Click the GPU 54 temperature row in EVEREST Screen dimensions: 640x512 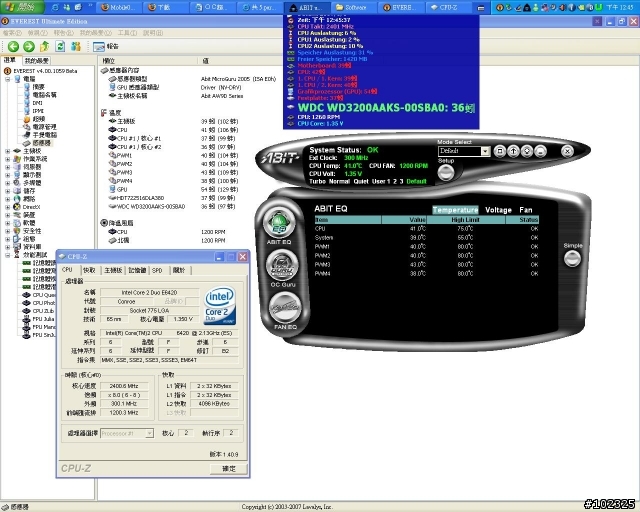(x=173, y=189)
